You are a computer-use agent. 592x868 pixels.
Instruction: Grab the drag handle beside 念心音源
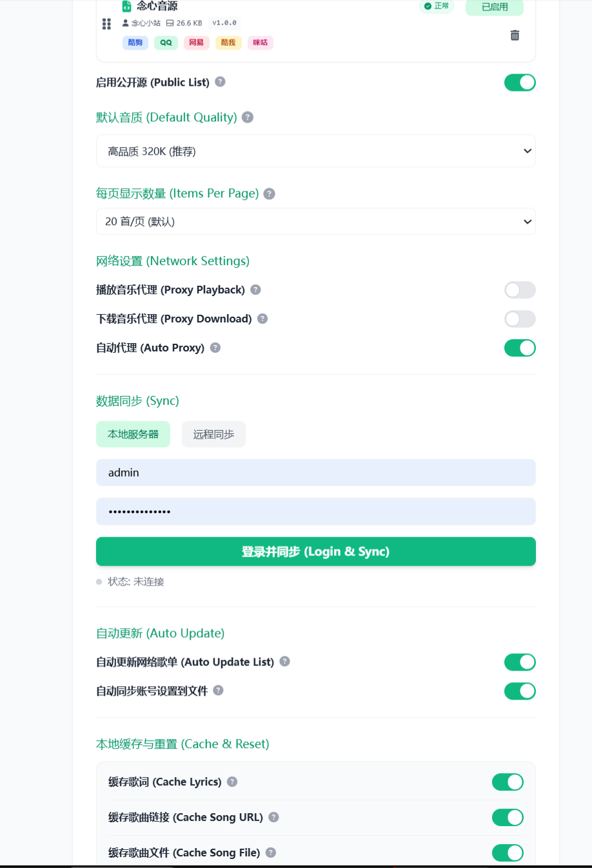pos(106,24)
